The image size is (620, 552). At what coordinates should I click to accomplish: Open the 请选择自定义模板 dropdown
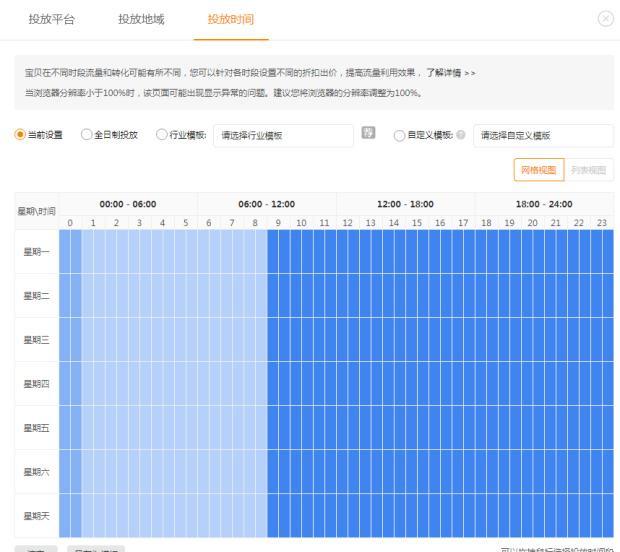(x=543, y=136)
